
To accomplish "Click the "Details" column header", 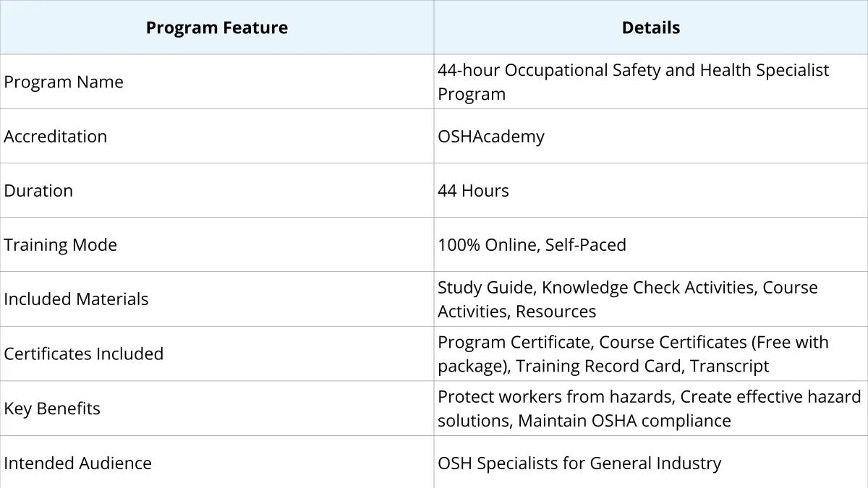I will 651,27.
